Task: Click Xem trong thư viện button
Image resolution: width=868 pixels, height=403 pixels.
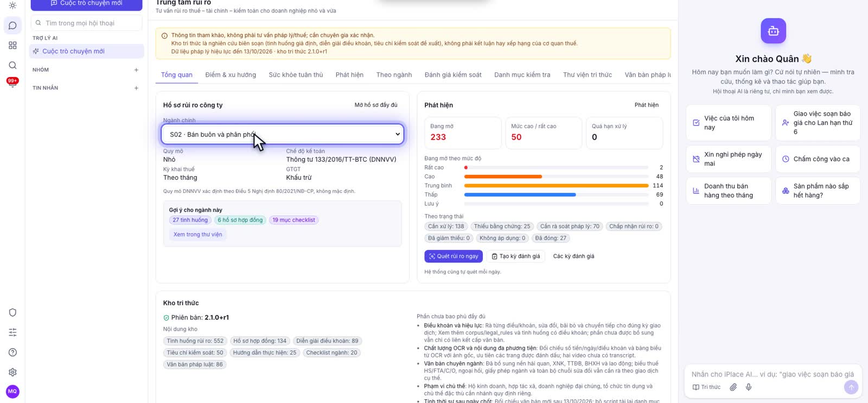Action: [198, 235]
